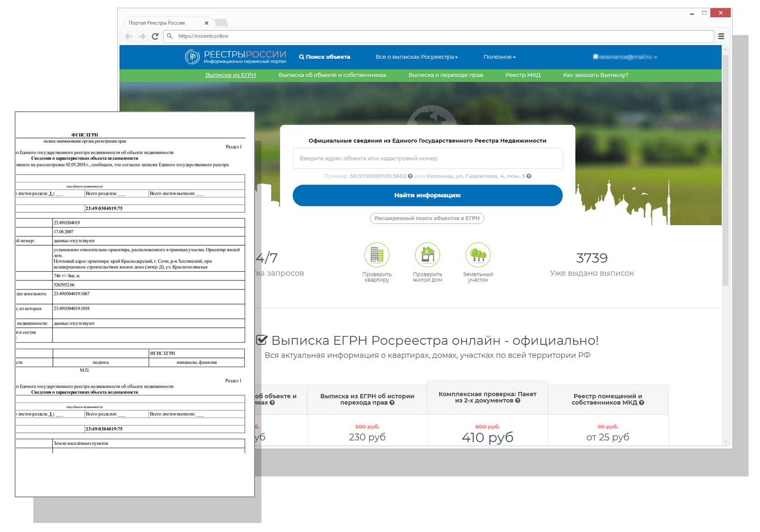This screenshot has height=532, width=760.
Task: Click the address or cadastral number input field
Action: (427, 159)
